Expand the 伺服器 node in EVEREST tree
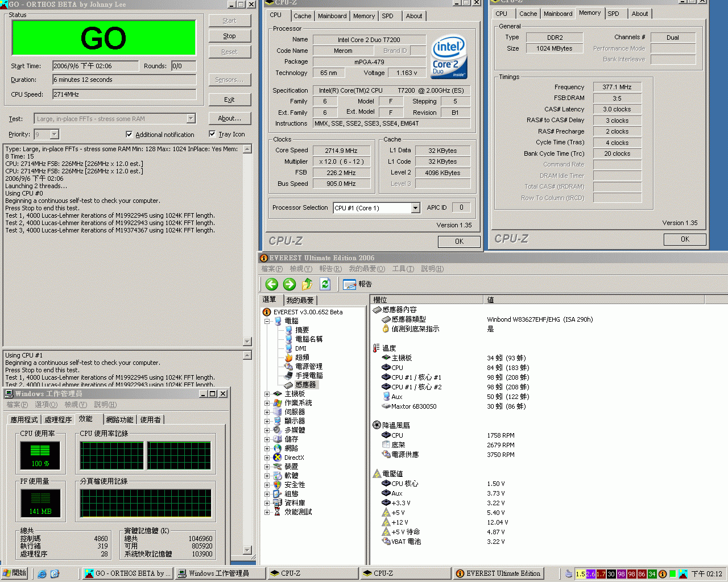The width and height of the screenshot is (728, 582). click(x=267, y=412)
